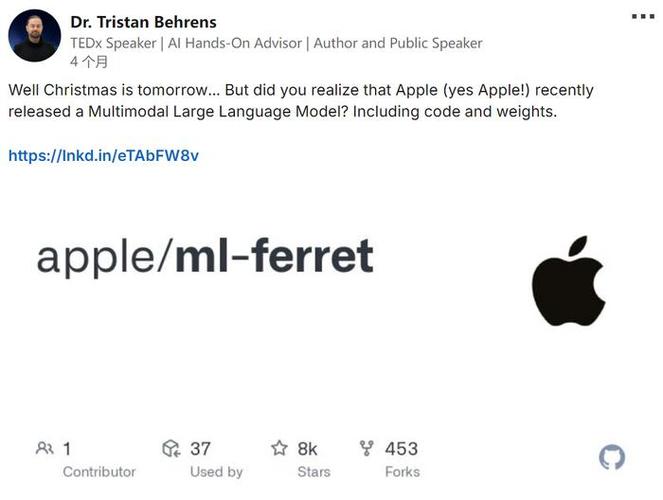Viewport: 663px width, 500px height.
Task: Click the Forks label text
Action: point(401,471)
